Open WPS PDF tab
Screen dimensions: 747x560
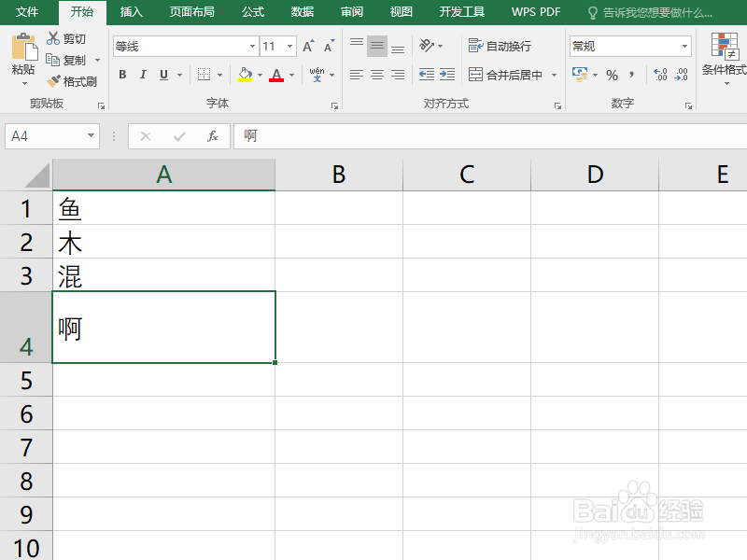(x=536, y=12)
